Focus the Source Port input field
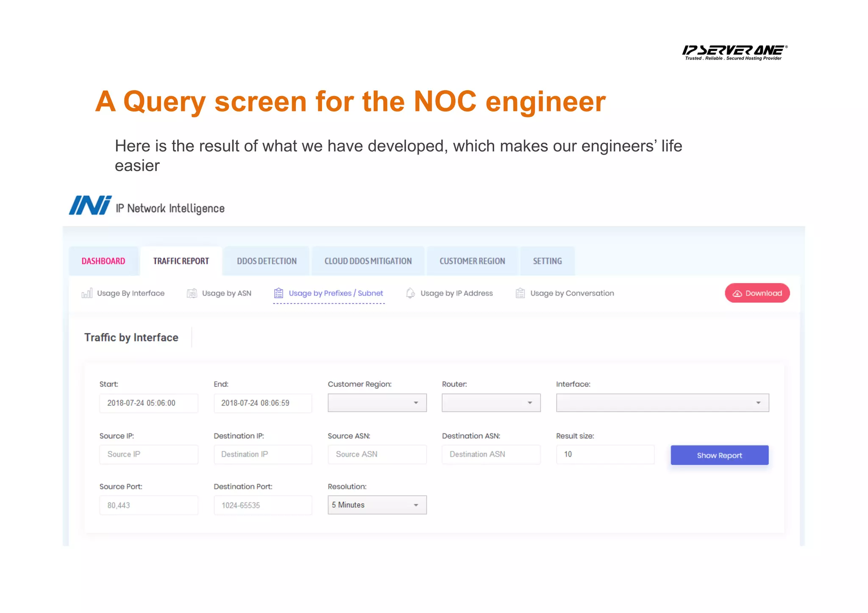 [x=149, y=505]
